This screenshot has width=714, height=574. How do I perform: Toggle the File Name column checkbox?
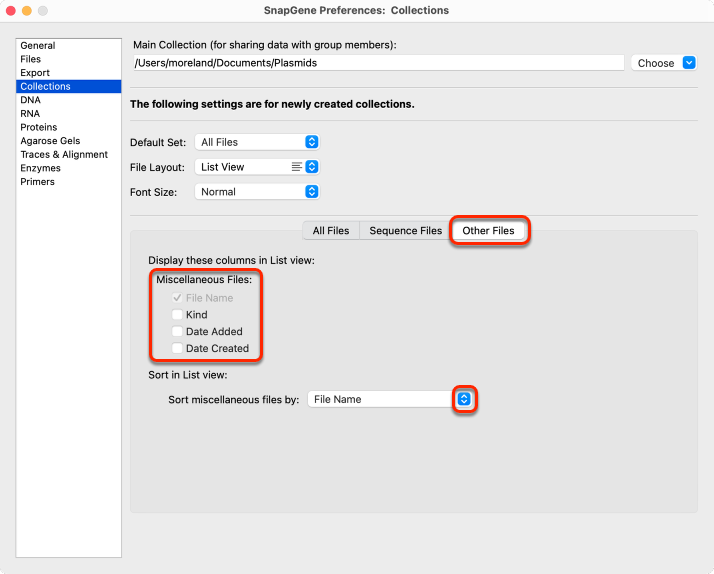pos(177,298)
